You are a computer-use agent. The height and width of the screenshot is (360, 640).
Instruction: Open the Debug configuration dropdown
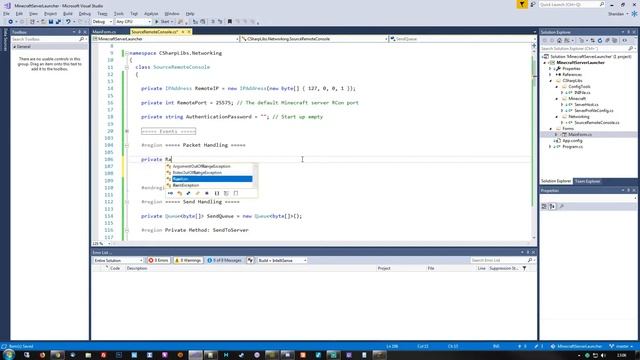pos(102,22)
